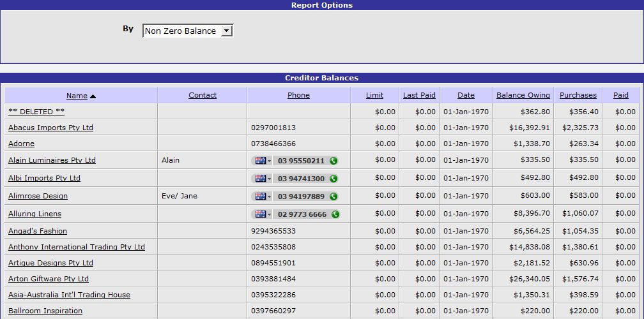Select phone number 0297001813
The height and width of the screenshot is (319, 644).
pos(273,128)
